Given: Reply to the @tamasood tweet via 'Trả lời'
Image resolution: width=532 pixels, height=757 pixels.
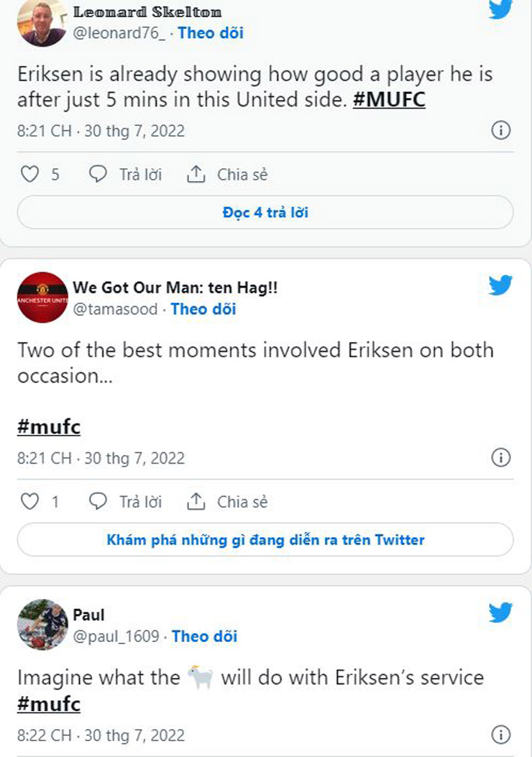Looking at the screenshot, I should (x=126, y=502).
